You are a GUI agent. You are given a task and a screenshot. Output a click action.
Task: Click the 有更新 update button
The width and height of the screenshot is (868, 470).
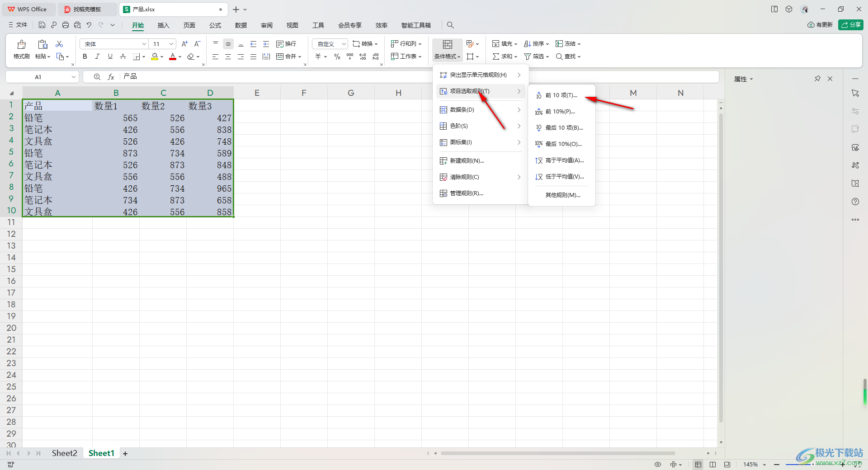pyautogui.click(x=820, y=25)
